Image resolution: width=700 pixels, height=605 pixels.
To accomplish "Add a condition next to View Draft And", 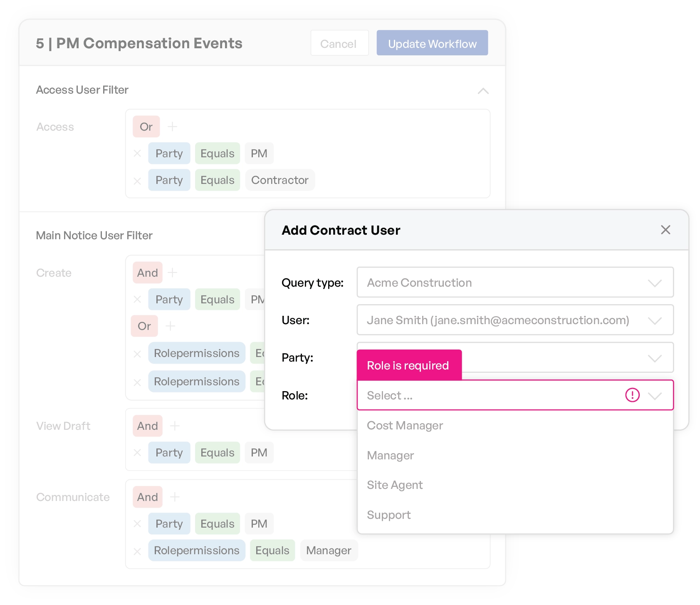I will 175,426.
